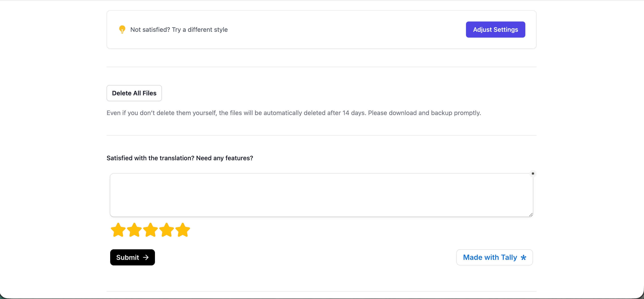The height and width of the screenshot is (299, 644).
Task: Open Adjust Settings
Action: (x=495, y=30)
